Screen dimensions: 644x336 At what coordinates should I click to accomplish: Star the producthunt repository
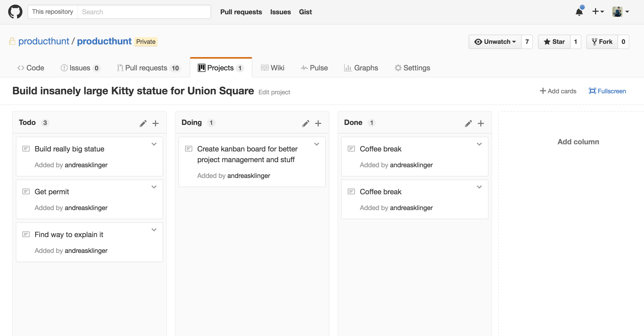tap(554, 42)
